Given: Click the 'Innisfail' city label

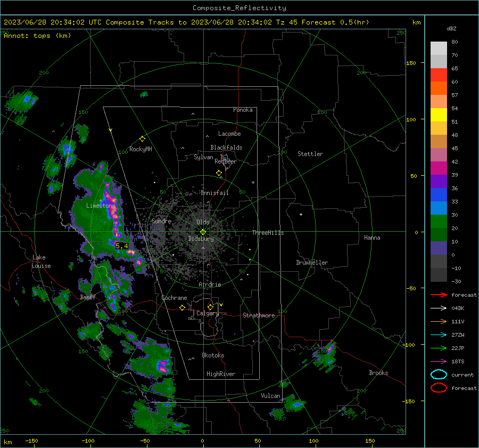Looking at the screenshot, I should 214,193.
